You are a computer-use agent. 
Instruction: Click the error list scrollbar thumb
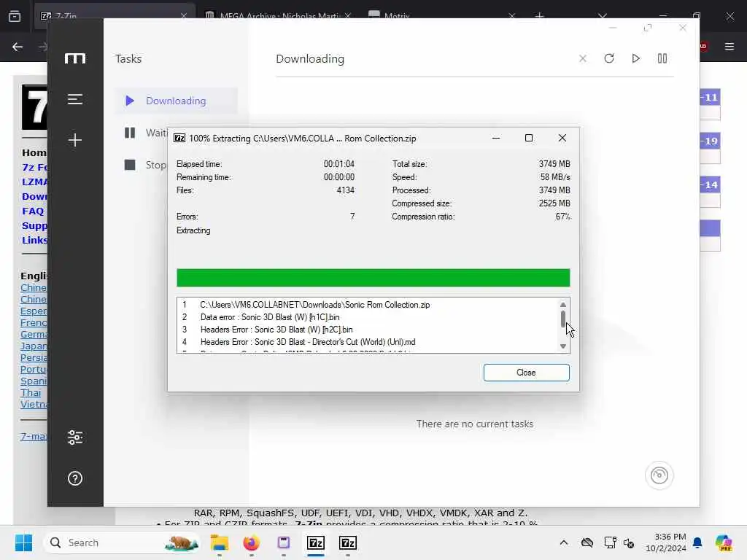(x=563, y=319)
